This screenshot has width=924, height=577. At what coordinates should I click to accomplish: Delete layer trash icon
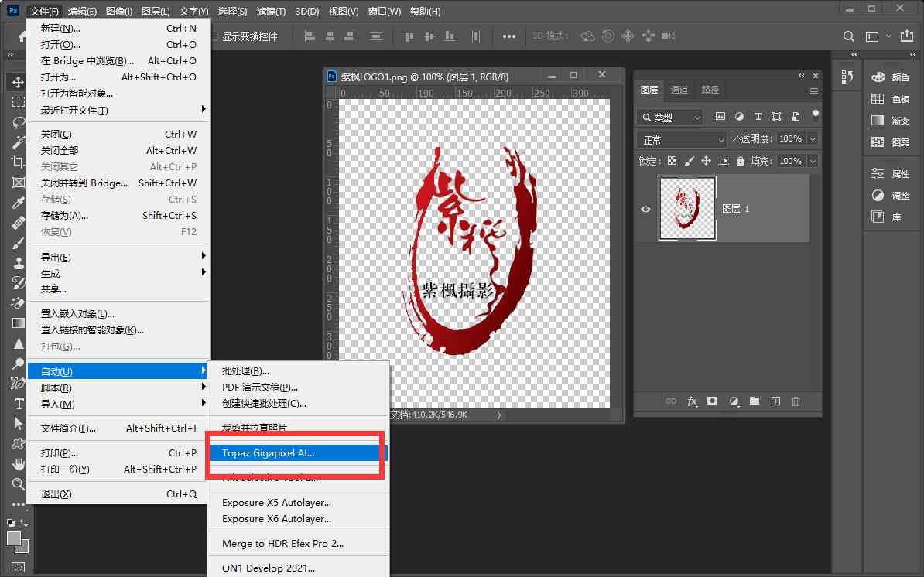[x=796, y=401]
